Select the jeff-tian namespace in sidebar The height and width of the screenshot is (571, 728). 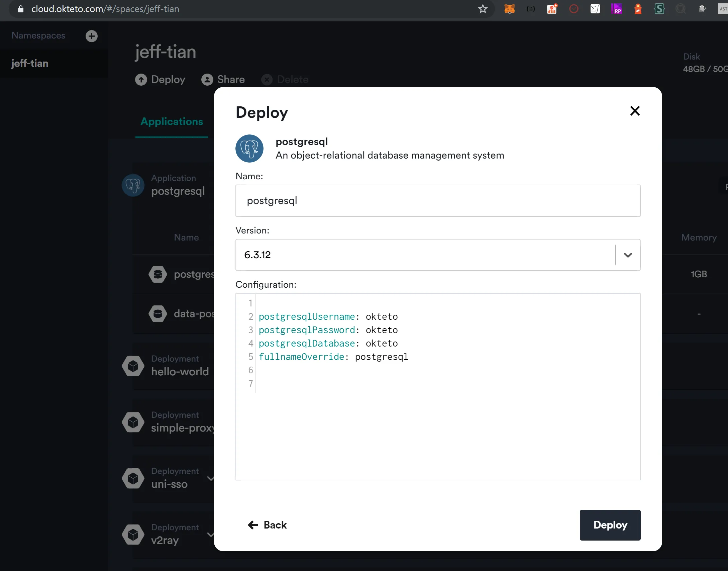[x=30, y=64]
